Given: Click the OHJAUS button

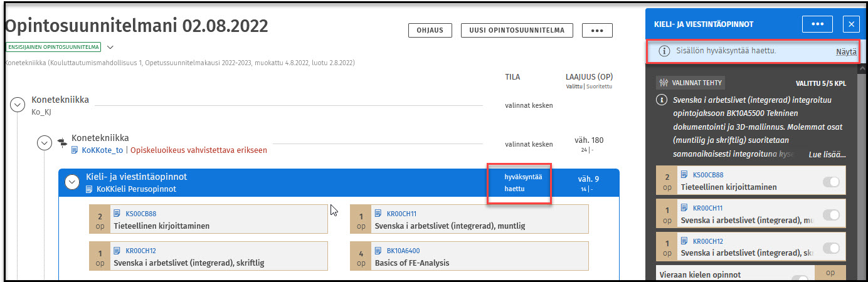Looking at the screenshot, I should tap(430, 30).
